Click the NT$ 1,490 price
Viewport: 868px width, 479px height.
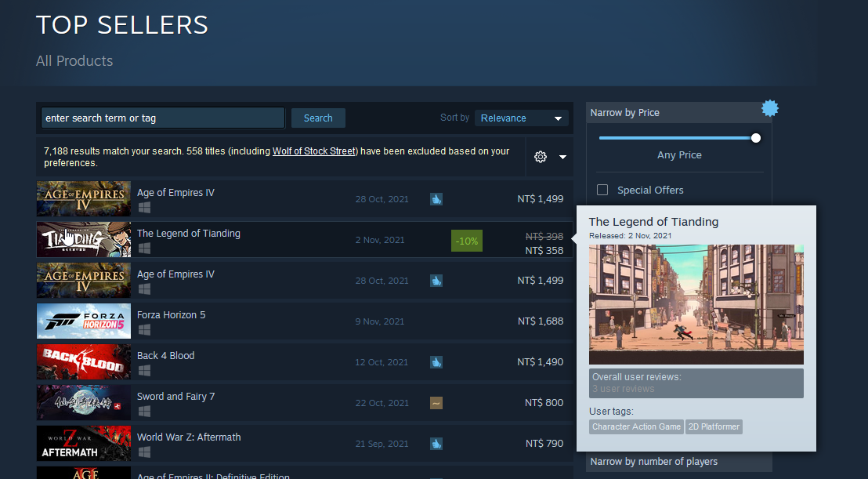[541, 361]
